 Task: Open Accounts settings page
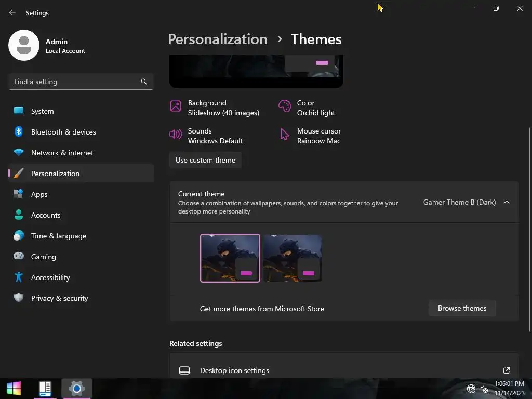click(81, 215)
